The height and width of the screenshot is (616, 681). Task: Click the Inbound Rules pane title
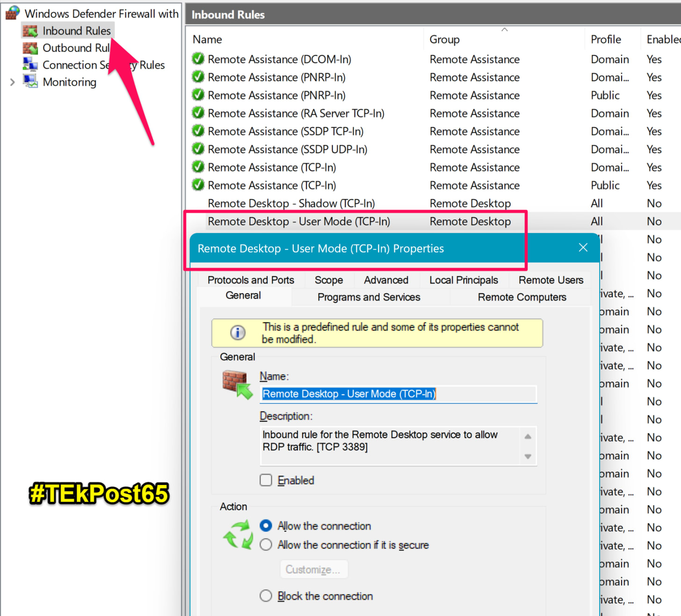(228, 14)
